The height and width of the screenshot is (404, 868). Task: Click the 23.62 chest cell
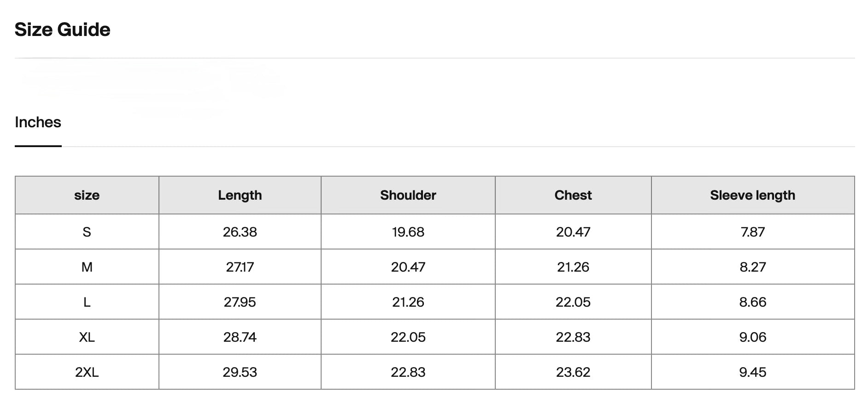573,372
